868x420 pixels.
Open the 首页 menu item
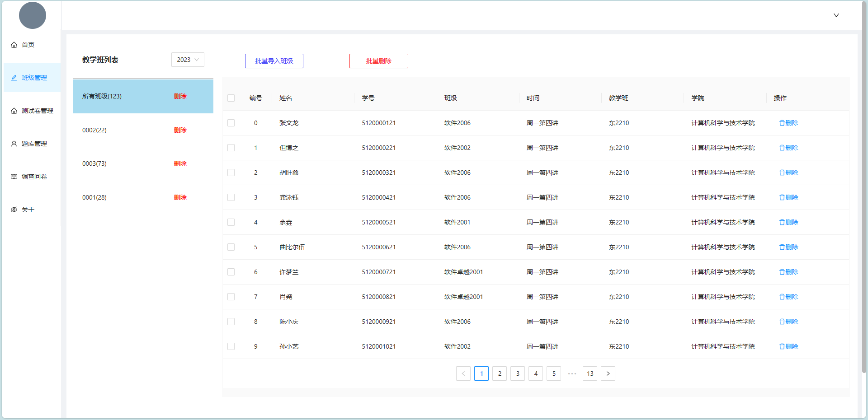(32, 45)
